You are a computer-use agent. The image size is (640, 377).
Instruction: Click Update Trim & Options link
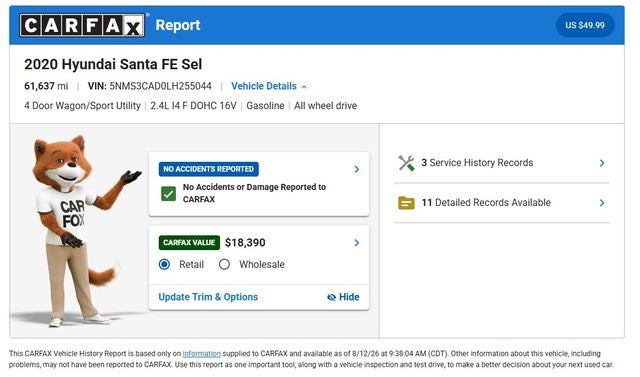[x=208, y=297]
